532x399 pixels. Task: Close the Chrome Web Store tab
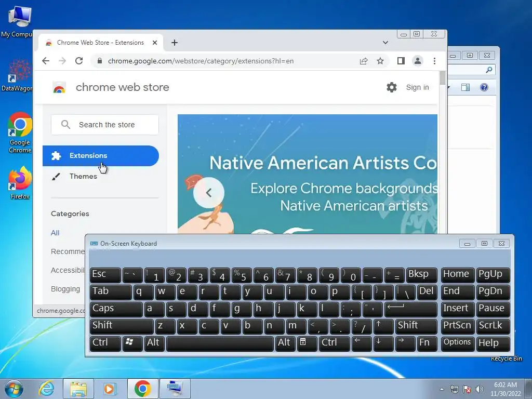(155, 43)
